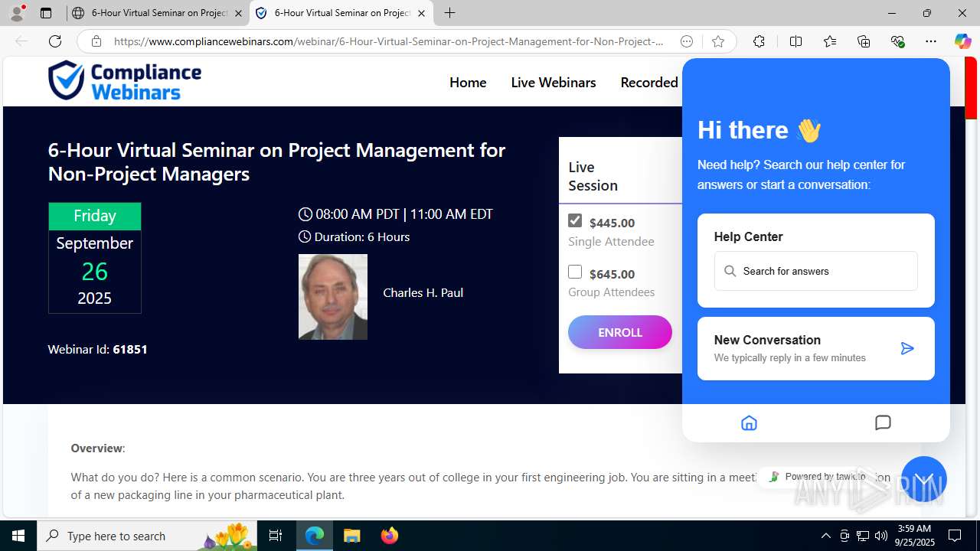Open the chat widget Messages icon

[883, 422]
